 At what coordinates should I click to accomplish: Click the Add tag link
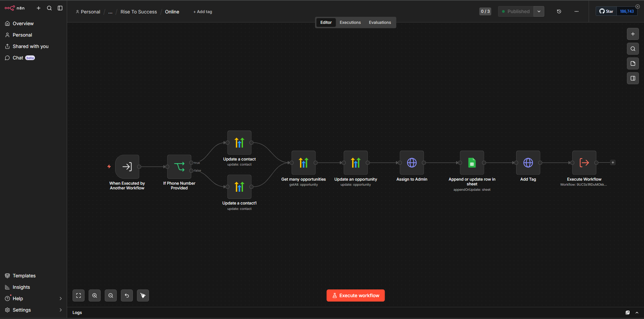(203, 12)
